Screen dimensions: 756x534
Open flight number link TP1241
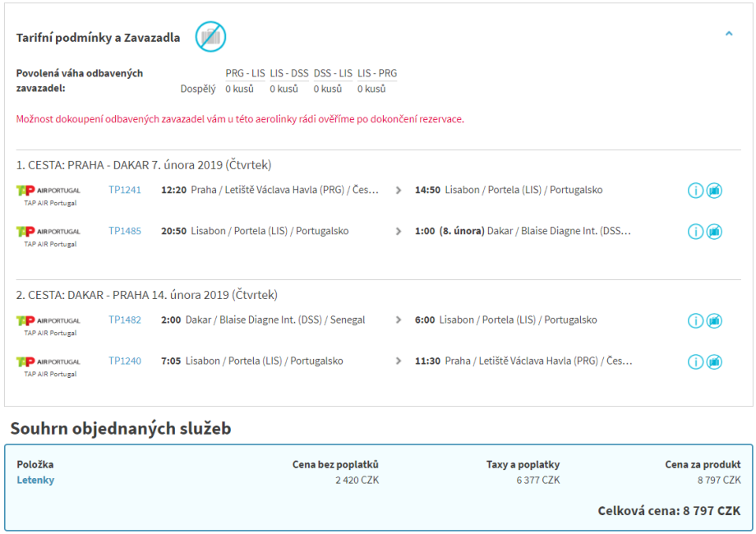[125, 190]
